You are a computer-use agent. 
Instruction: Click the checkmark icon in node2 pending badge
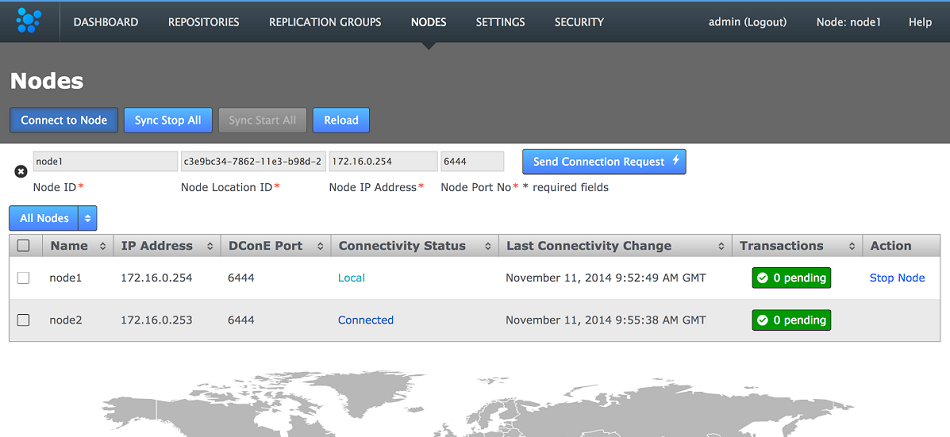(763, 320)
